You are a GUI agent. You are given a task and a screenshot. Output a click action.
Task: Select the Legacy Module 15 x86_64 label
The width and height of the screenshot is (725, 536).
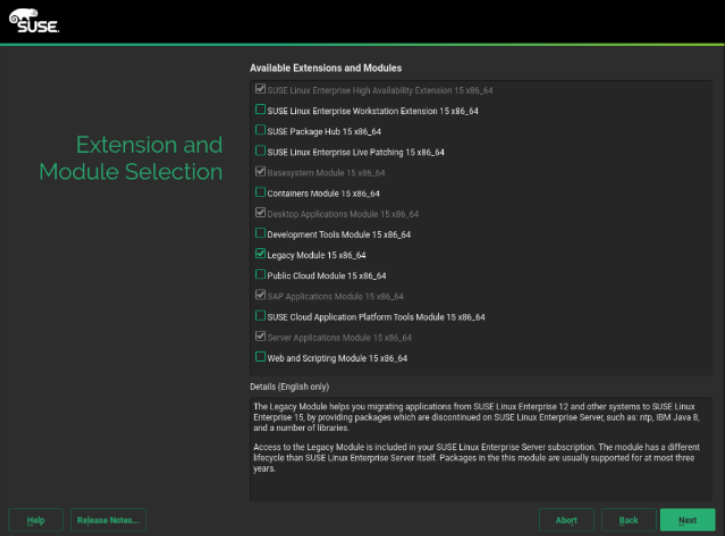[316, 255]
